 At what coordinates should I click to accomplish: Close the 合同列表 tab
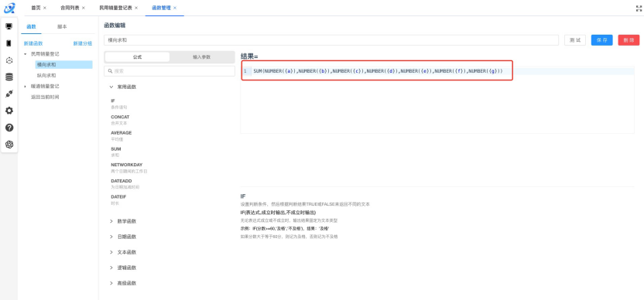pos(84,8)
